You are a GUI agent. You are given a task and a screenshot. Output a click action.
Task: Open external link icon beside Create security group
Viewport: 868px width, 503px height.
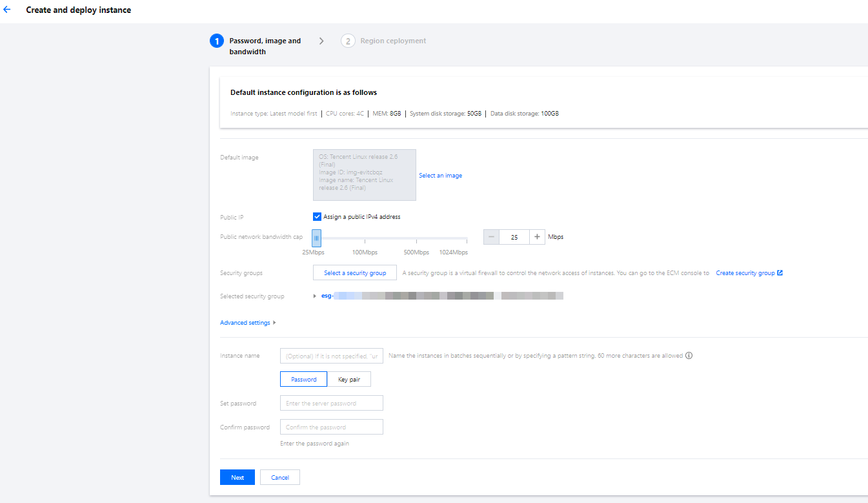tap(780, 273)
